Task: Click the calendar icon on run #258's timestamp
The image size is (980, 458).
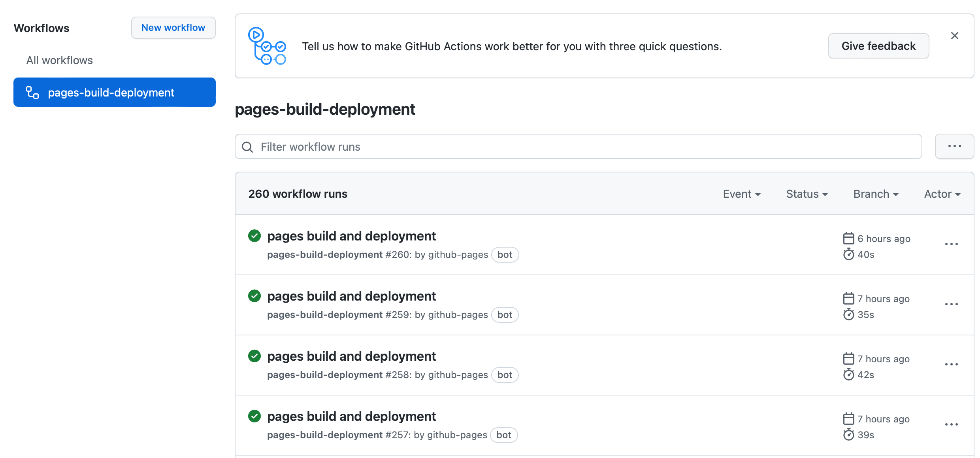Action: pos(849,358)
